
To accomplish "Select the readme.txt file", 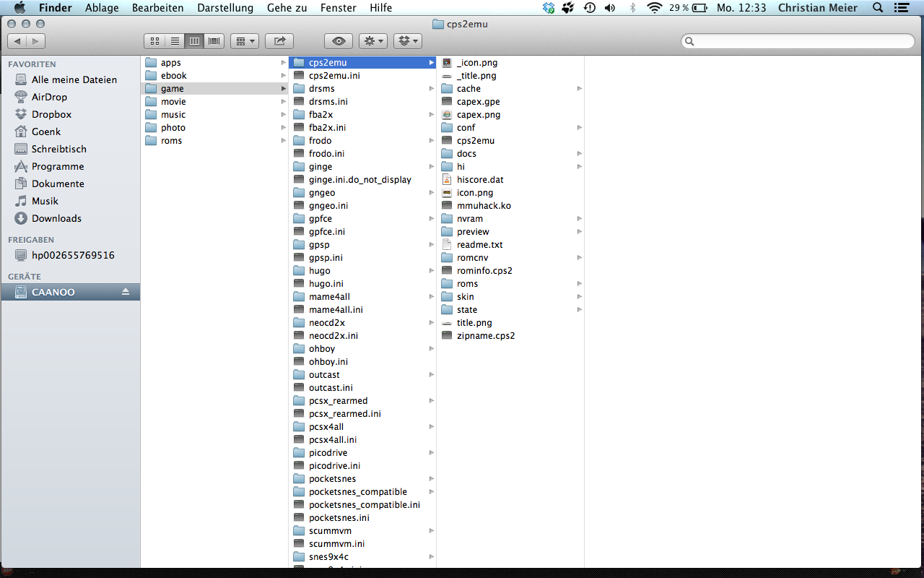I will coord(479,245).
